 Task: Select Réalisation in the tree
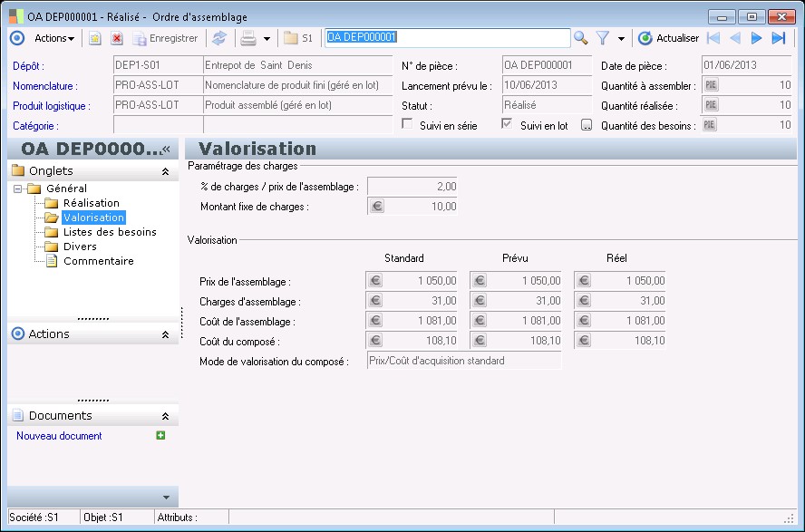click(x=91, y=203)
